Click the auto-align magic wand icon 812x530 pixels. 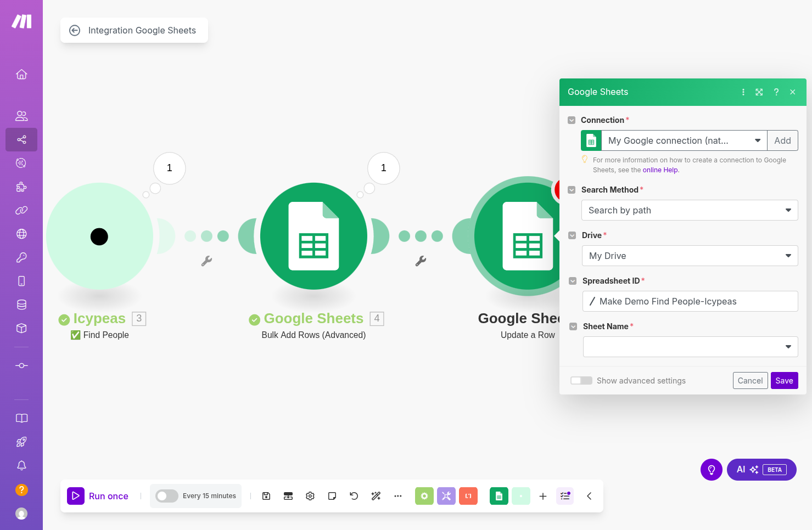376,496
